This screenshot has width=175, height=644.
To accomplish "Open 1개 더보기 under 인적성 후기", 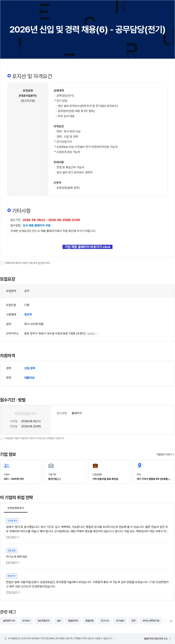I will pyautogui.click(x=12, y=537).
